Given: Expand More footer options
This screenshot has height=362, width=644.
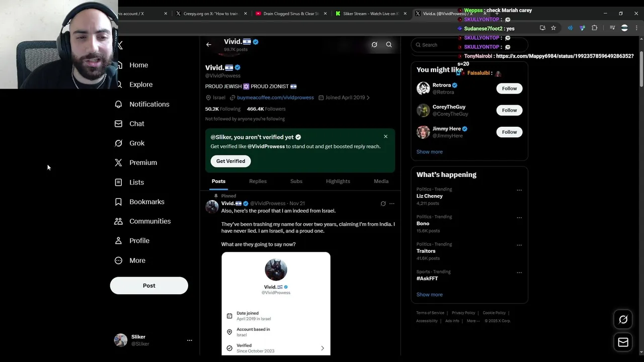Looking at the screenshot, I should pyautogui.click(x=473, y=321).
